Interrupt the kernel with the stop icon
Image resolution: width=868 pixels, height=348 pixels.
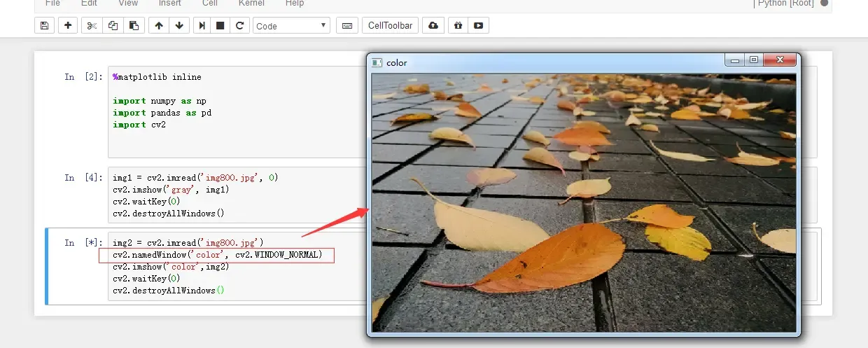click(x=220, y=26)
